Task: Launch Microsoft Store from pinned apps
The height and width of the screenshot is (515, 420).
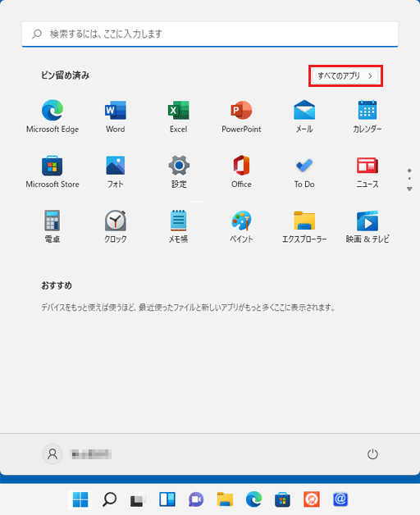Action: 52,171
